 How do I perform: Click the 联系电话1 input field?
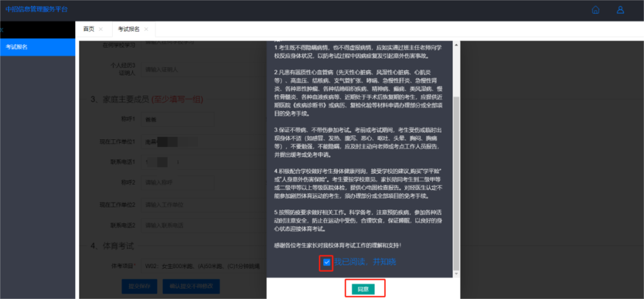203,162
